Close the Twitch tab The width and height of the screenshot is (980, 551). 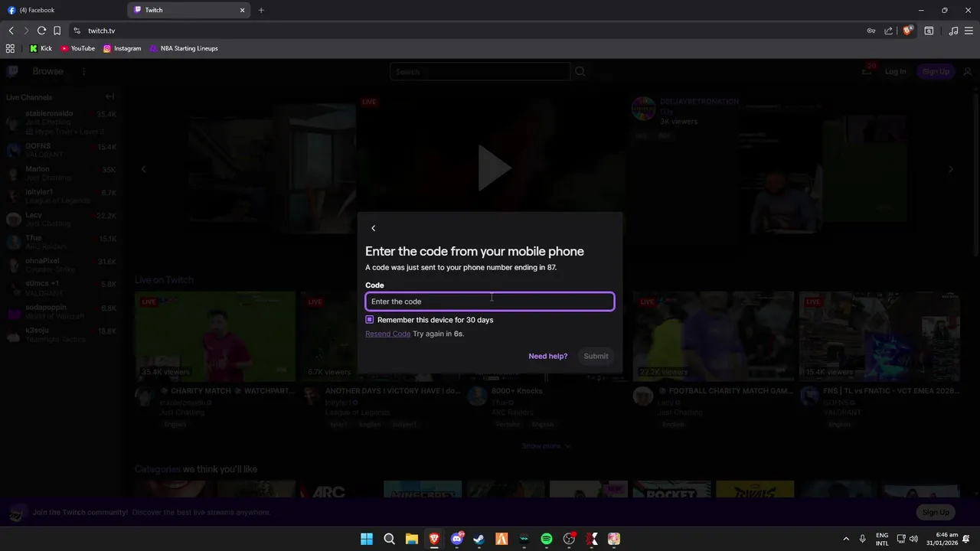click(243, 10)
